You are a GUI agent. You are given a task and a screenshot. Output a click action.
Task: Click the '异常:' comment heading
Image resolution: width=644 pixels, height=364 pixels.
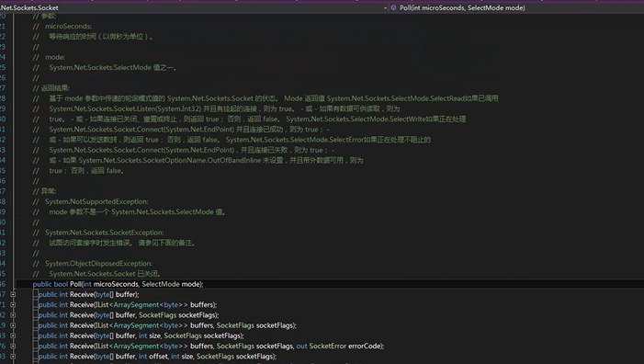(49, 191)
